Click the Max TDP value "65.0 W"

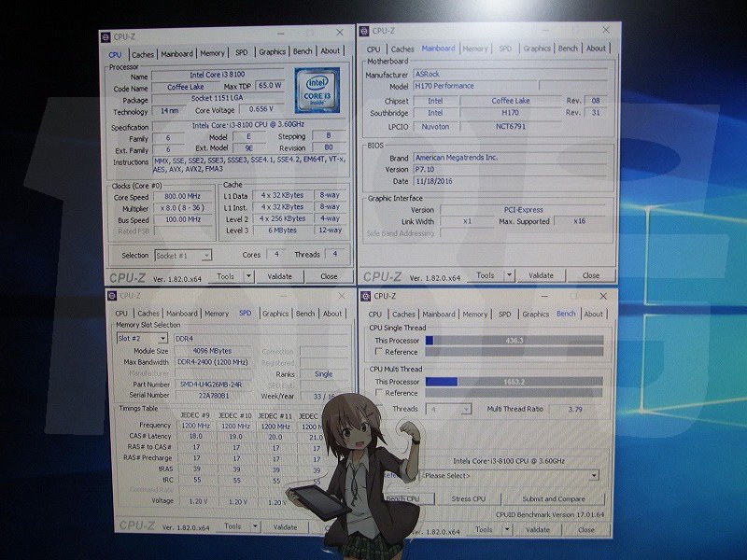pyautogui.click(x=270, y=85)
